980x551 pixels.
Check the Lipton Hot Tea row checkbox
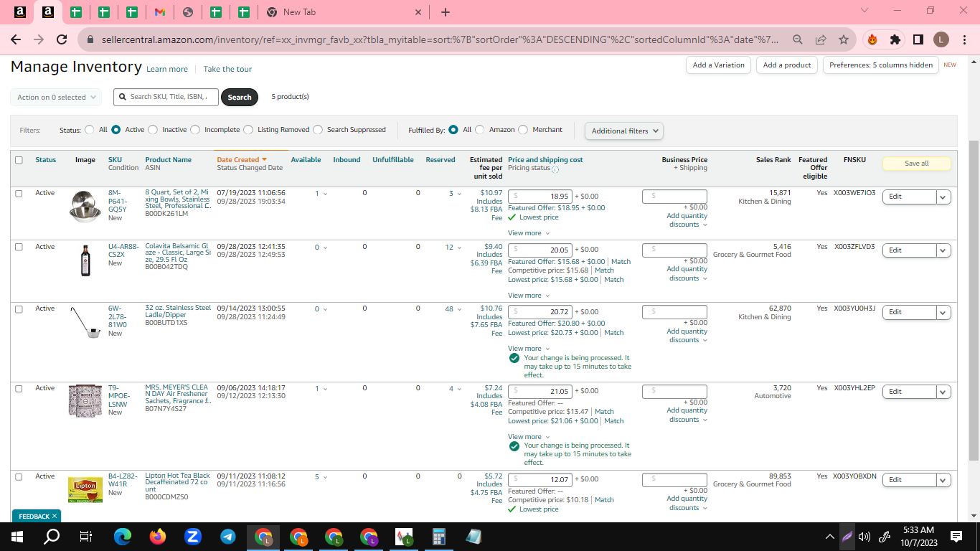pos(19,476)
